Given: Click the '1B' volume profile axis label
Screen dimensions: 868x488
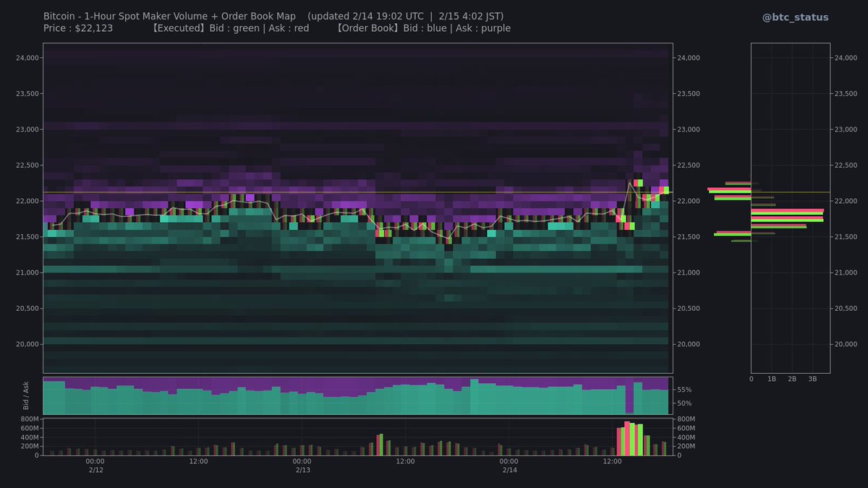Looking at the screenshot, I should point(772,380).
